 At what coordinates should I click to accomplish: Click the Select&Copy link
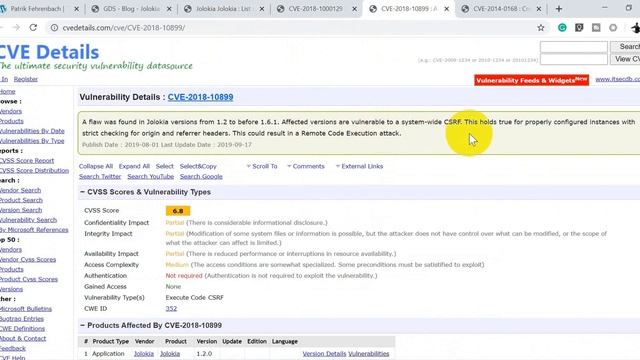pyautogui.click(x=198, y=166)
